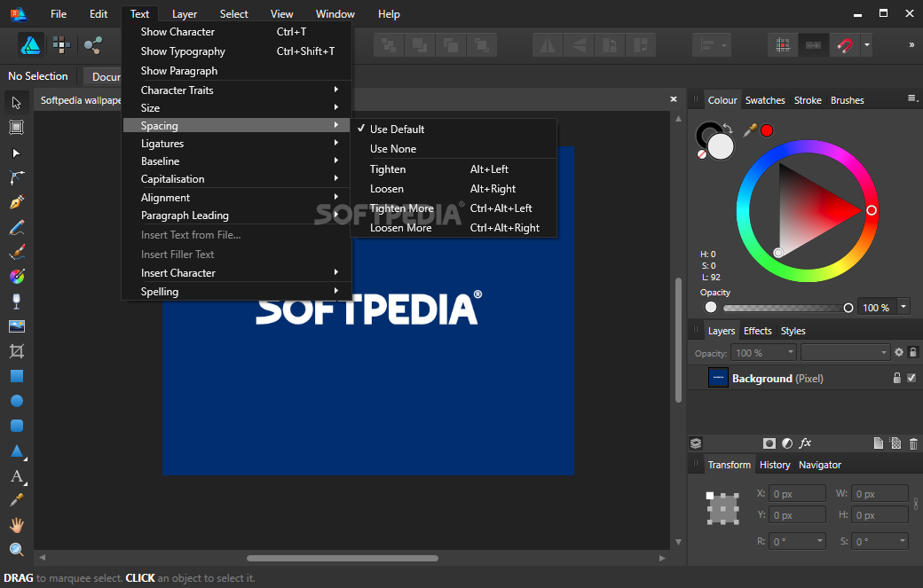Open the blend mode dropdown in Layers
The width and height of the screenshot is (923, 588).
(845, 353)
